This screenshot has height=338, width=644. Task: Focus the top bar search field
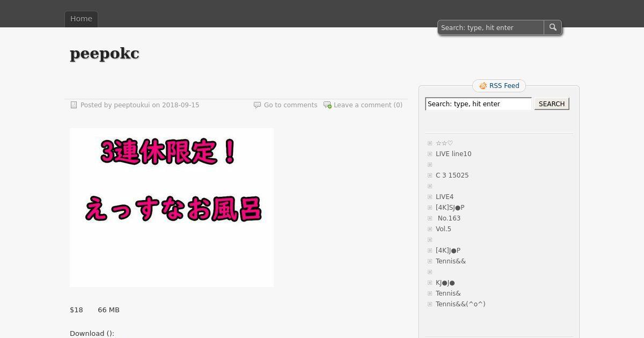[x=491, y=27]
